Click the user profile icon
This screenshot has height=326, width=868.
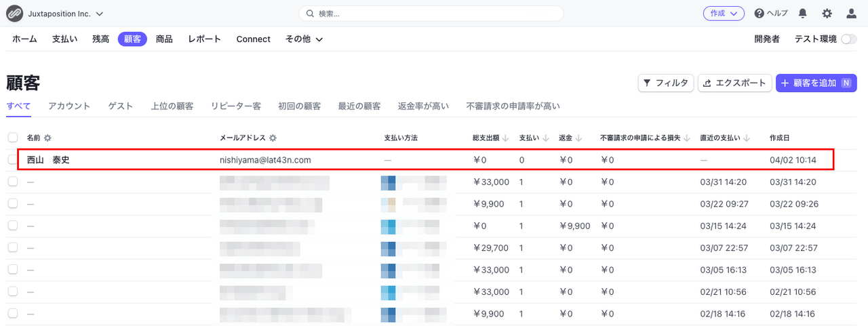click(851, 14)
